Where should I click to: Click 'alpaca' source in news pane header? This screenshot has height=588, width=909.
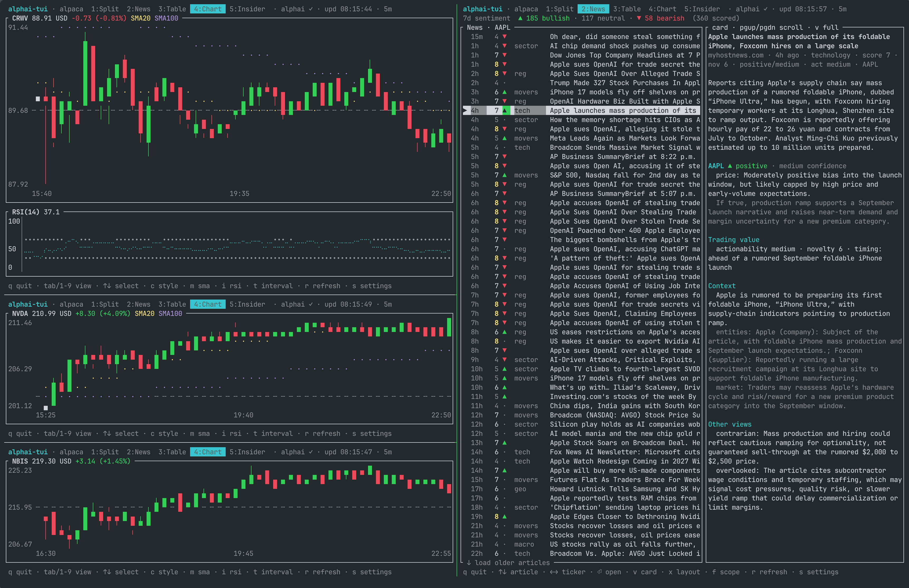526,9
